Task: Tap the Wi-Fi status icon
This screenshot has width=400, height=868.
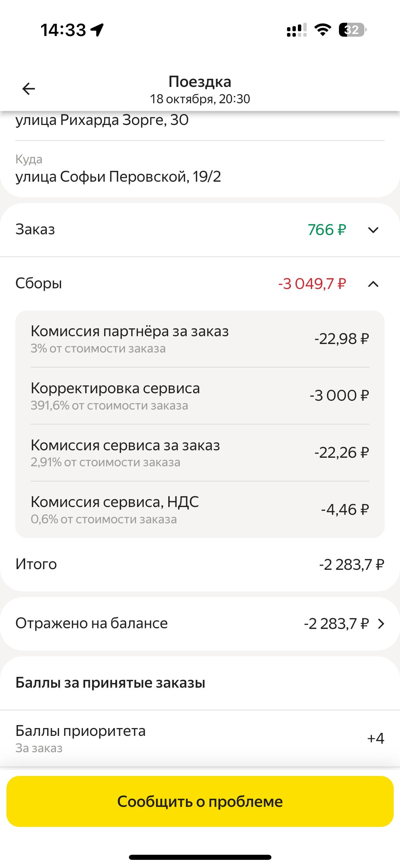Action: [323, 30]
